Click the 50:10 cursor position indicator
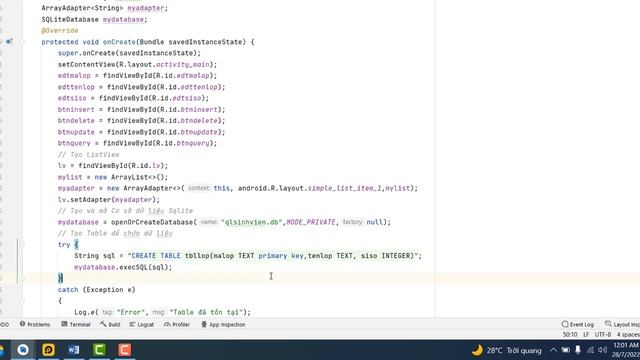Viewport: 640px width, 360px height. (570, 335)
